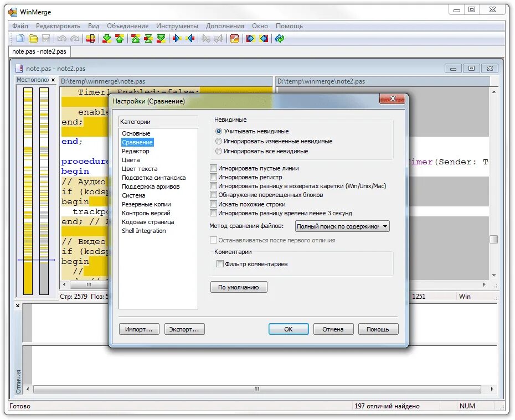Select the Система category
The width and height of the screenshot is (515, 420).
[x=133, y=195]
